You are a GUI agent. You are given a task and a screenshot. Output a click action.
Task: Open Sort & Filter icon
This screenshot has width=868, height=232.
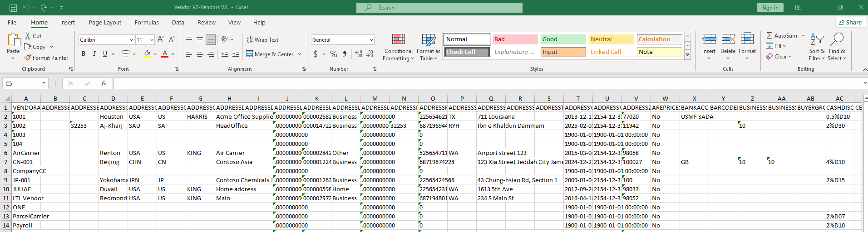click(x=817, y=39)
